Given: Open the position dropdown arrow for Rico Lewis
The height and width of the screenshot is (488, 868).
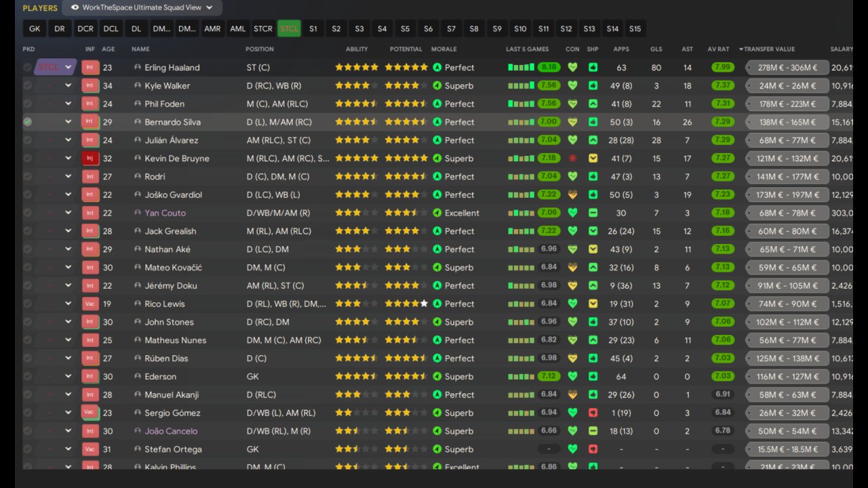Looking at the screenshot, I should (x=68, y=304).
